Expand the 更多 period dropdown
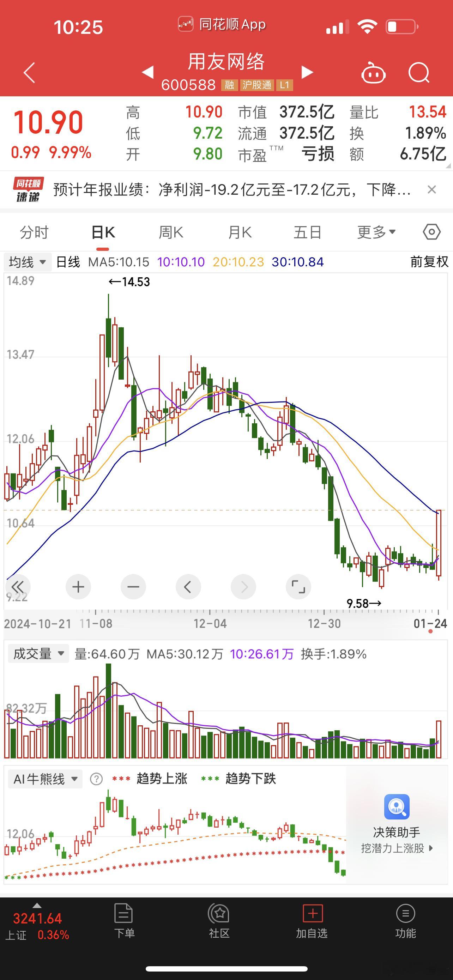453x980 pixels. 376,232
